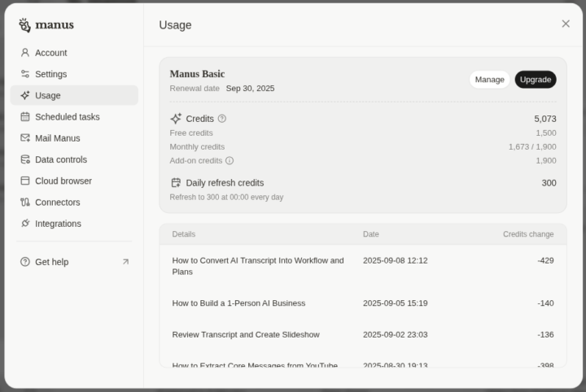Click the text Refresh to 300 at 00:00 every day
This screenshot has height=392, width=586.
click(x=226, y=197)
